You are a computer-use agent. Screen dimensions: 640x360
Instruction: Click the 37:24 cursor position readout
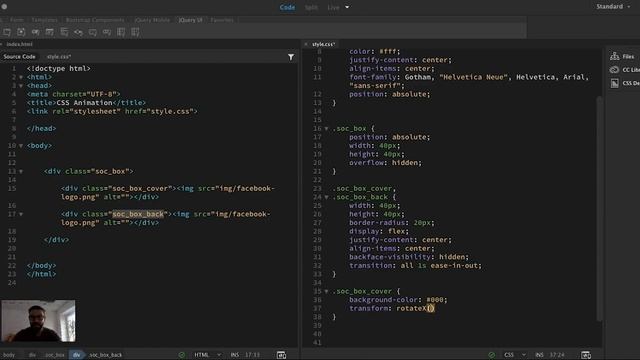[x=557, y=355]
